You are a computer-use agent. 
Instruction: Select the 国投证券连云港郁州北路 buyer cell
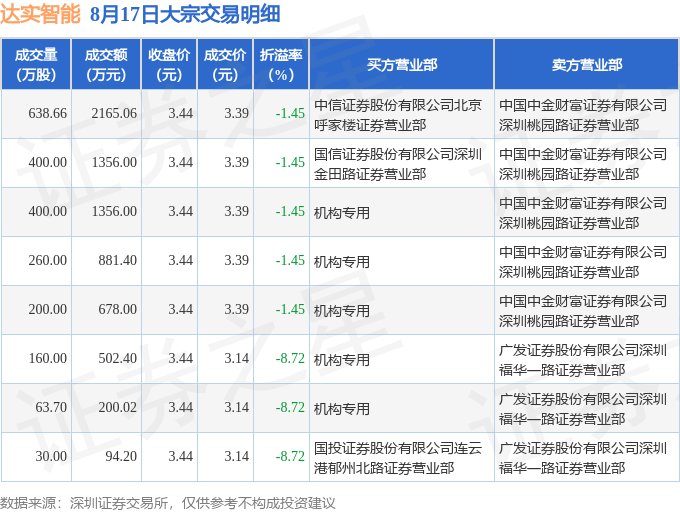[402, 457]
